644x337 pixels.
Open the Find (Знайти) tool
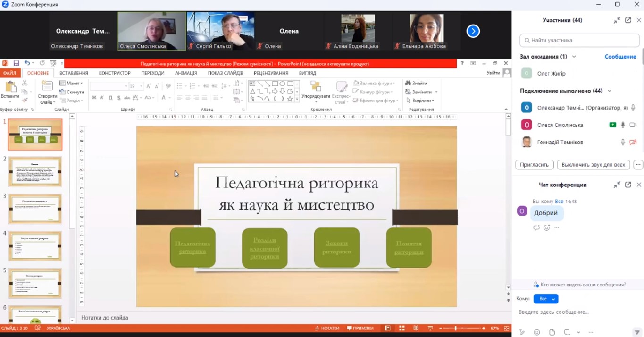(416, 83)
